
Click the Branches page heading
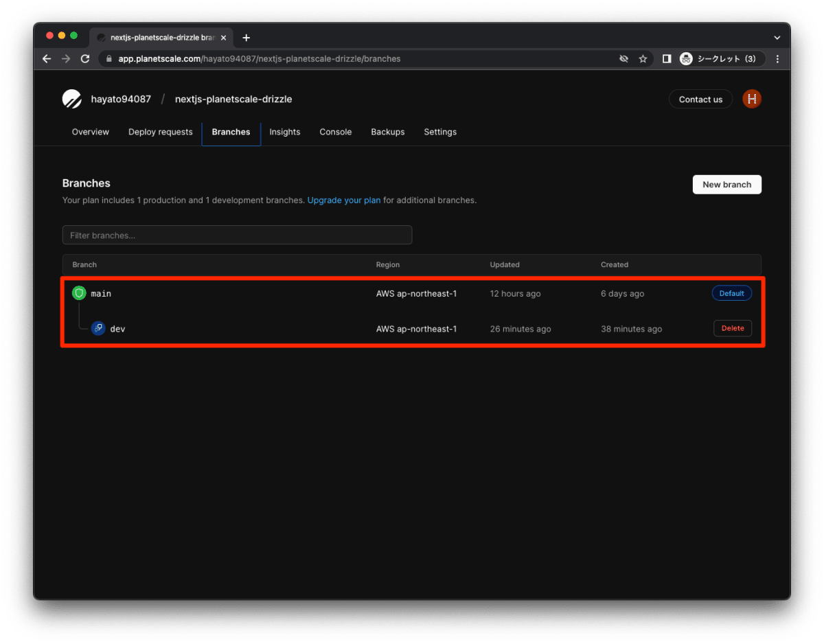87,183
